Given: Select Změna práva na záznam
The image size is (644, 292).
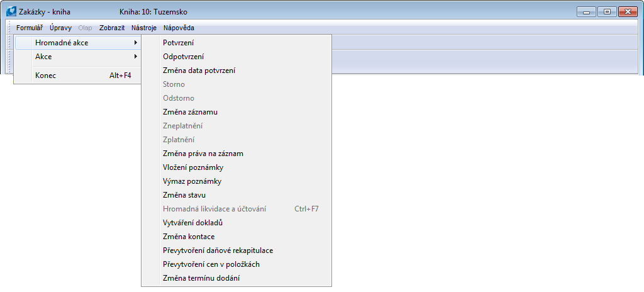Looking at the screenshot, I should coord(203,154).
